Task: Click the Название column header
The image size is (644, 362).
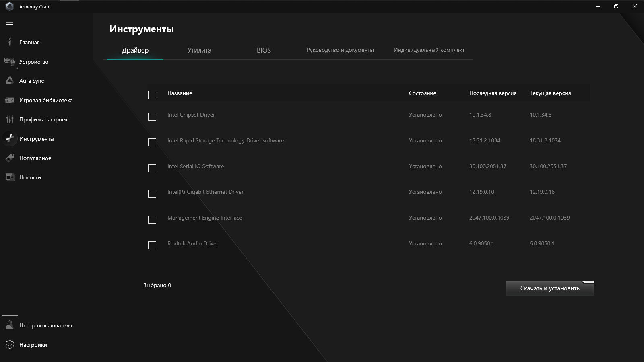Action: 180,93
